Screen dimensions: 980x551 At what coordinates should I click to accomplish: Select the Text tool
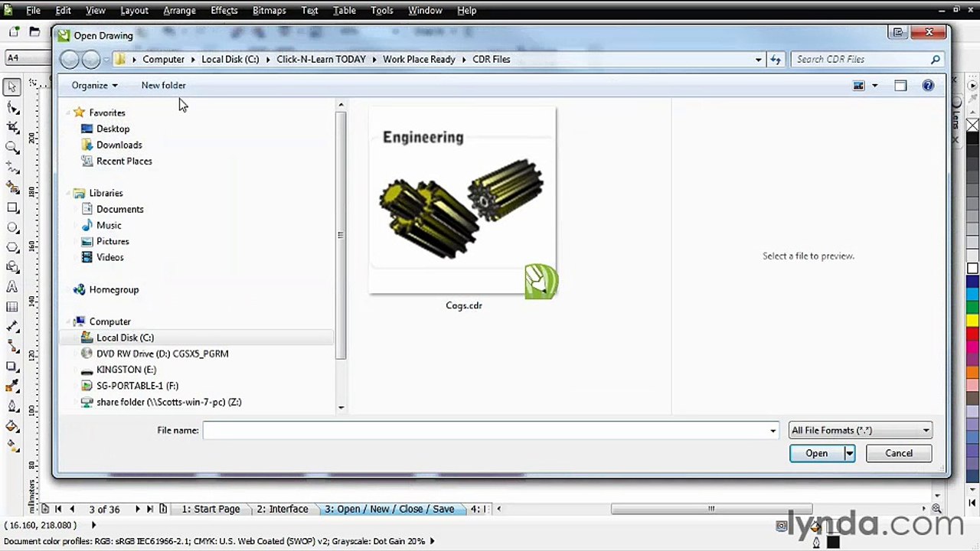tap(12, 287)
